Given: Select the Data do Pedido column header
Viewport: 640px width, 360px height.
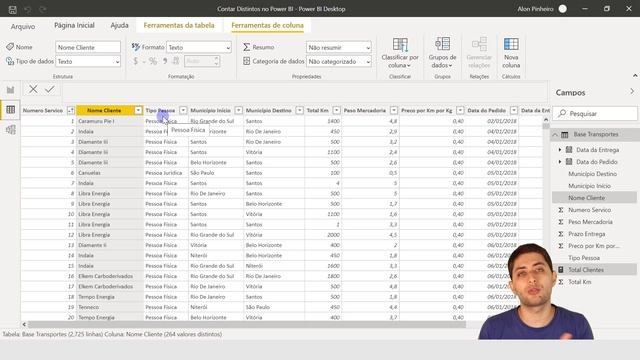Looking at the screenshot, I should tap(487, 110).
